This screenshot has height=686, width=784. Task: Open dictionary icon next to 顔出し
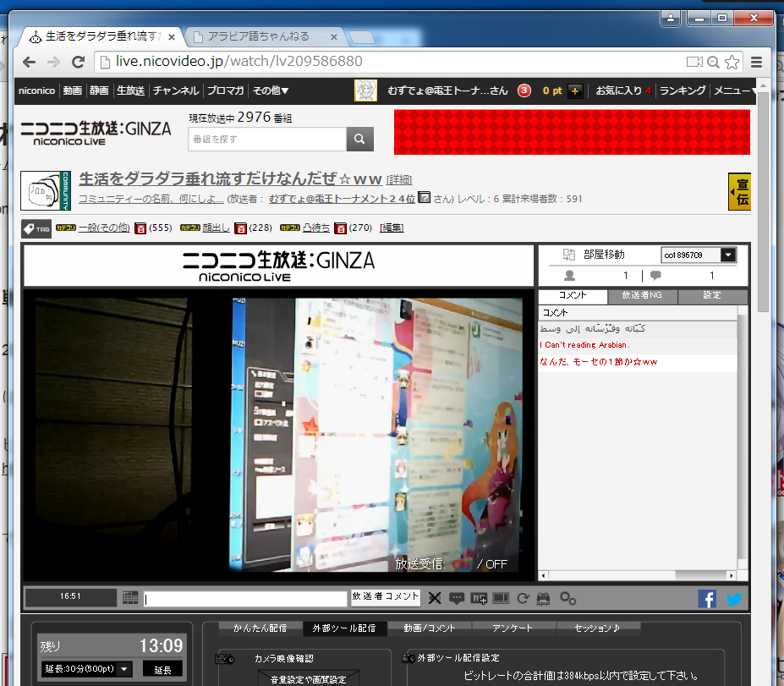pyautogui.click(x=240, y=228)
